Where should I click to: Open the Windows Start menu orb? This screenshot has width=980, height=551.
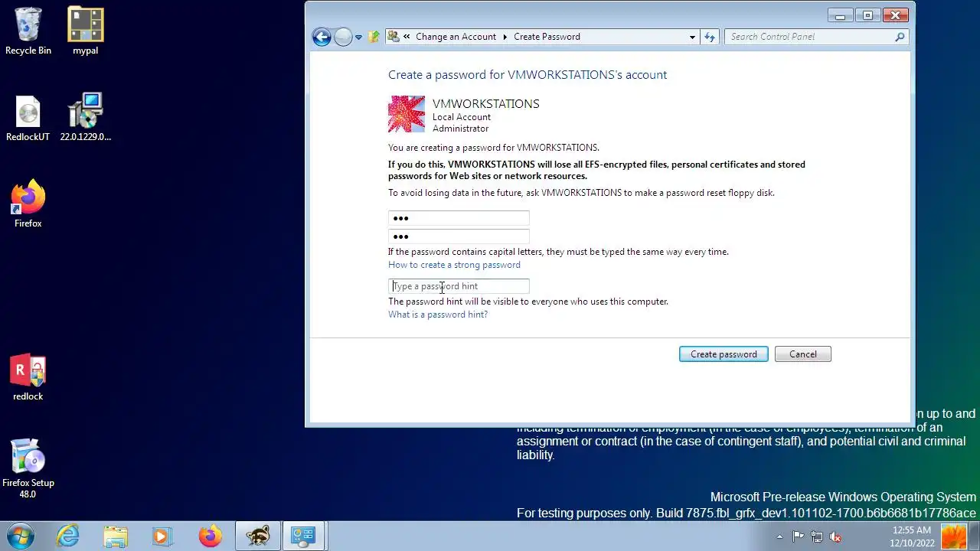pyautogui.click(x=20, y=536)
